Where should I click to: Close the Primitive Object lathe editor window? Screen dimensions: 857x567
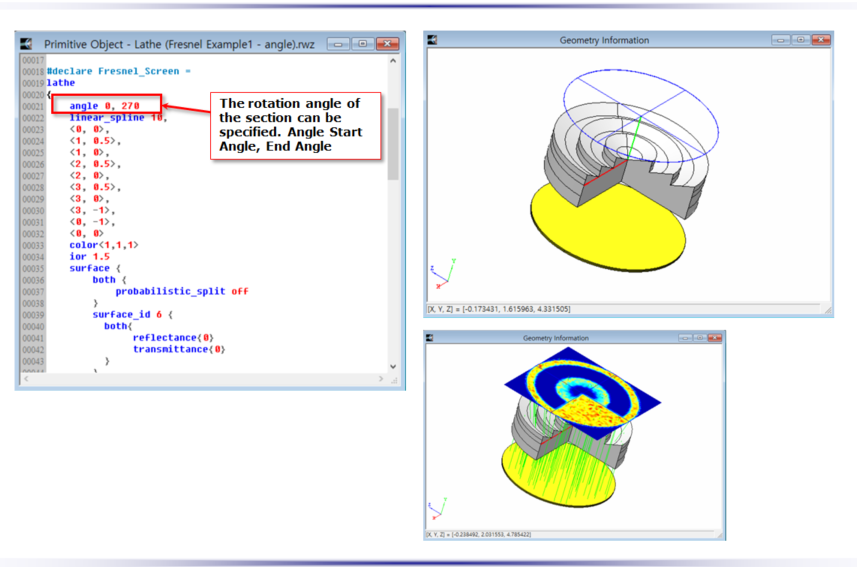coord(387,44)
